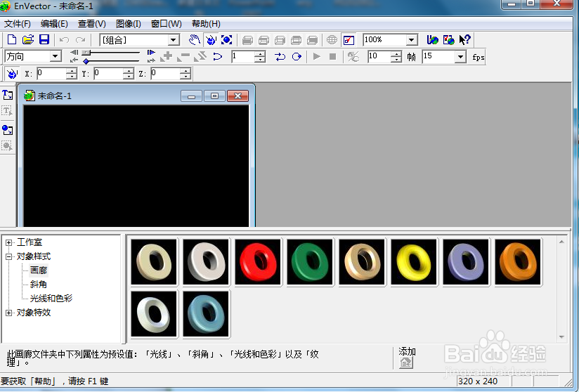Create a new document with the blank page icon
Viewport: 579px width, 392px height.
(12, 39)
